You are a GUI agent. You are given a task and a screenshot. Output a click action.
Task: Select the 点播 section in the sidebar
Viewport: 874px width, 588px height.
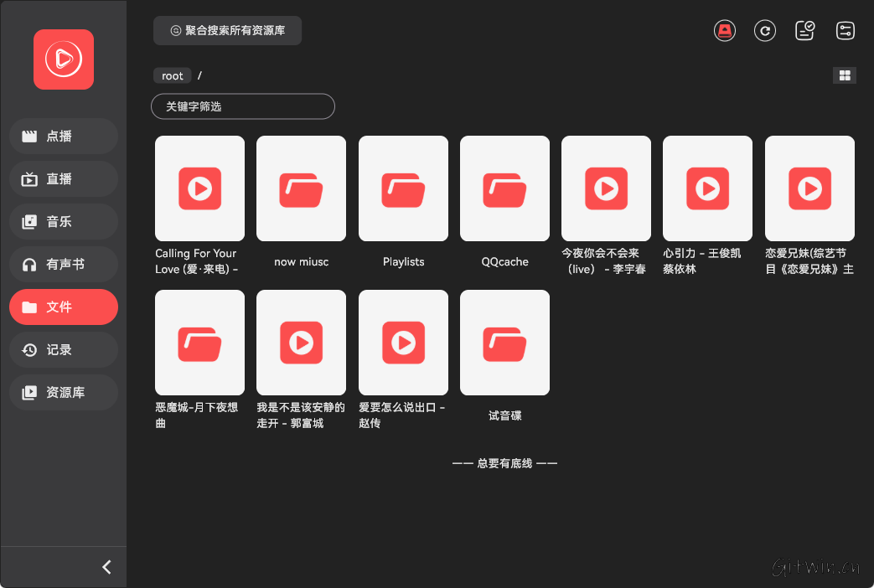coord(63,136)
